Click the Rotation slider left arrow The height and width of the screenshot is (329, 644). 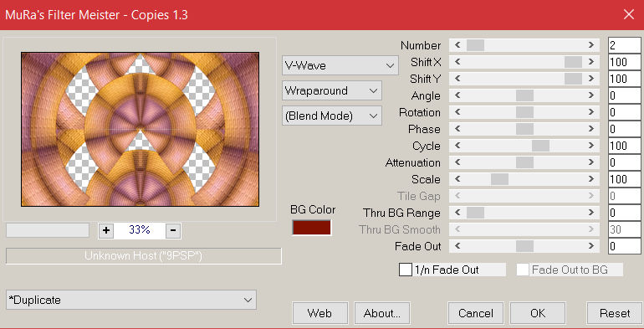point(457,112)
